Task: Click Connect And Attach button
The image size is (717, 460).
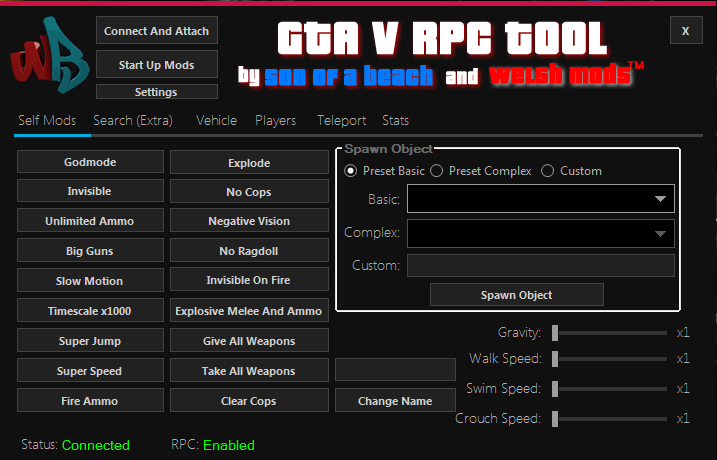Action: [157, 31]
